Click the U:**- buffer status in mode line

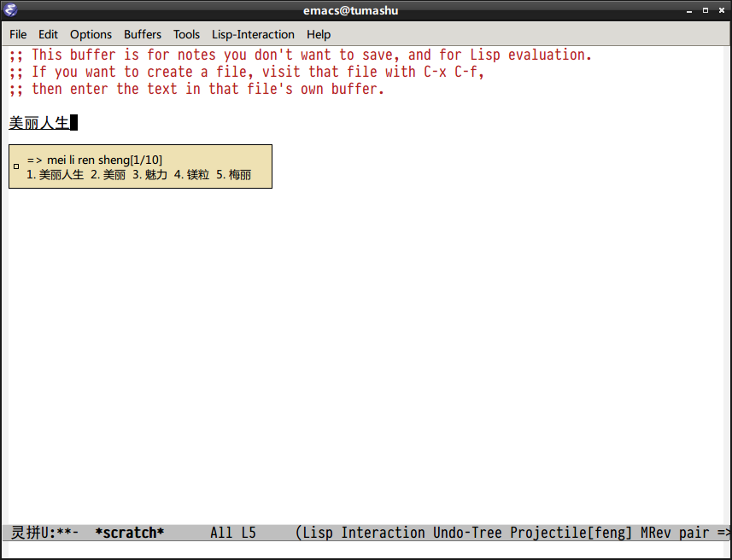pos(60,533)
